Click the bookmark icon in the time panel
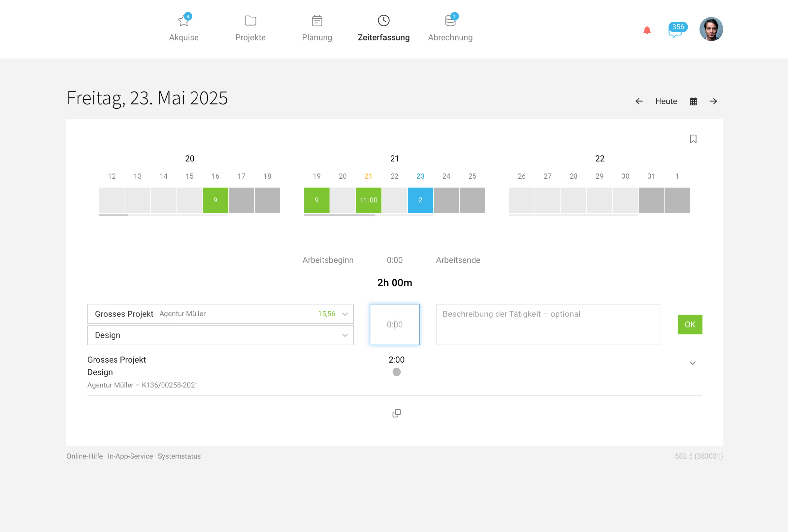The height and width of the screenshot is (532, 788). [693, 139]
